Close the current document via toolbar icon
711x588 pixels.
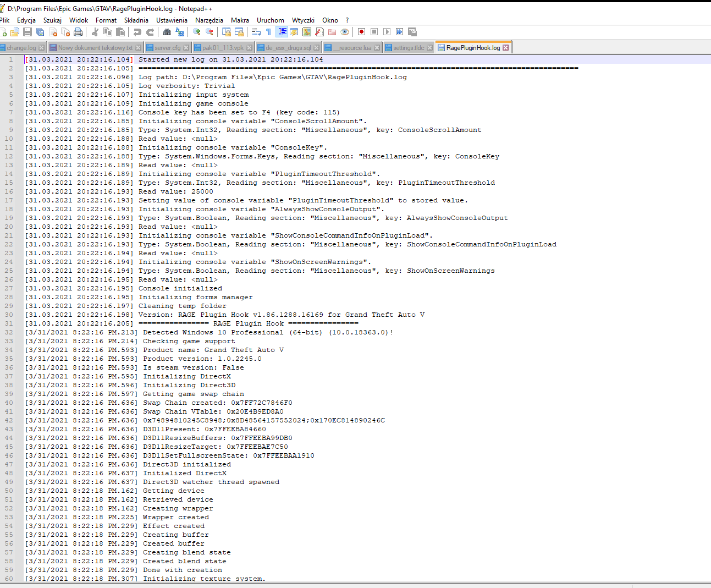tap(53, 32)
